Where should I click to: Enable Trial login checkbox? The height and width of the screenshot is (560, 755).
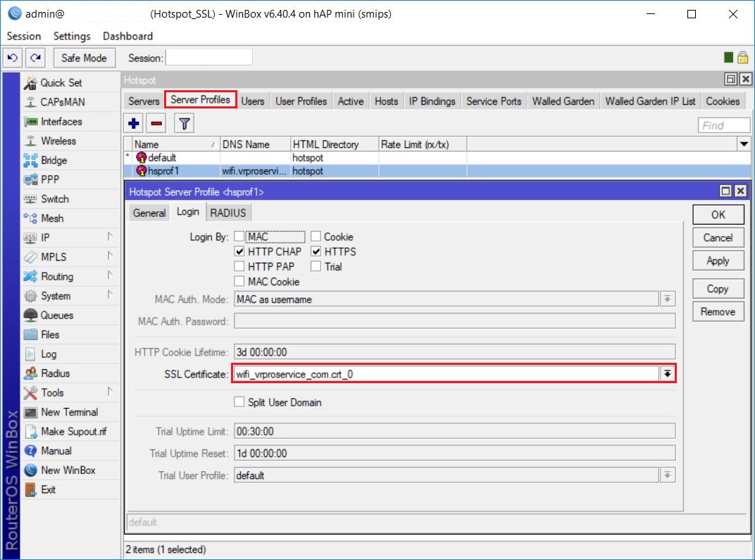[316, 266]
